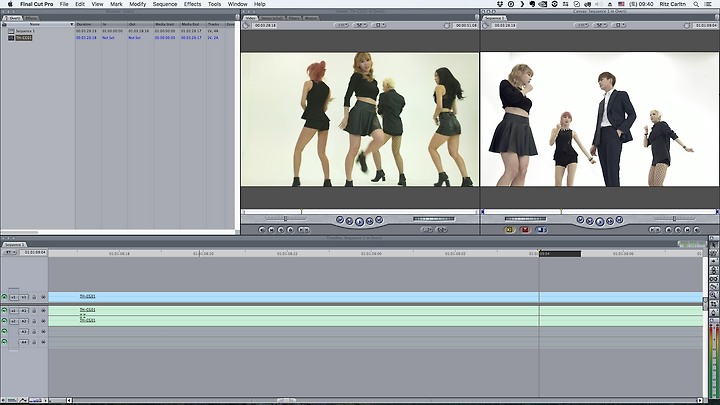Screen dimensions: 720x405
Task: Open the Spotlight search magnifier in menu bar
Action: tap(696, 4)
